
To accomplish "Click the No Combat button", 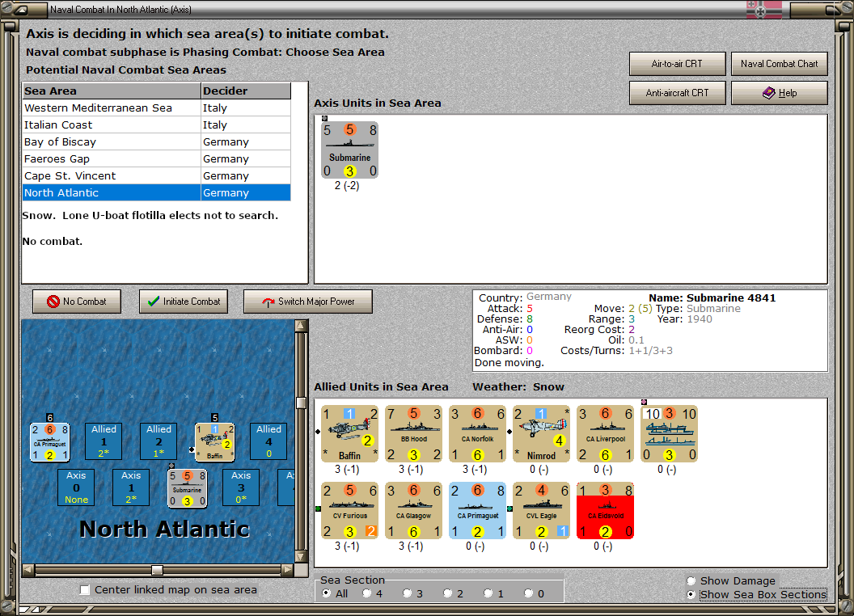I will click(x=77, y=302).
